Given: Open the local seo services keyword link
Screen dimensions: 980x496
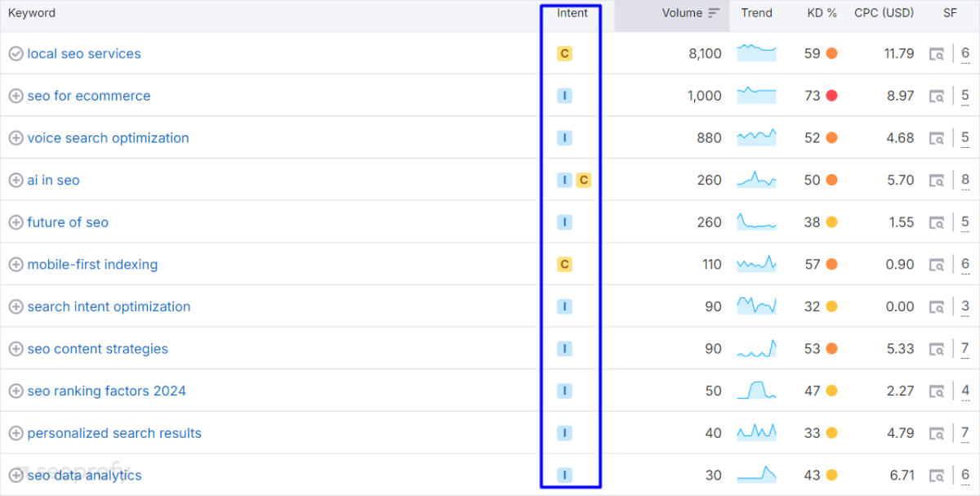Looking at the screenshot, I should pos(84,54).
